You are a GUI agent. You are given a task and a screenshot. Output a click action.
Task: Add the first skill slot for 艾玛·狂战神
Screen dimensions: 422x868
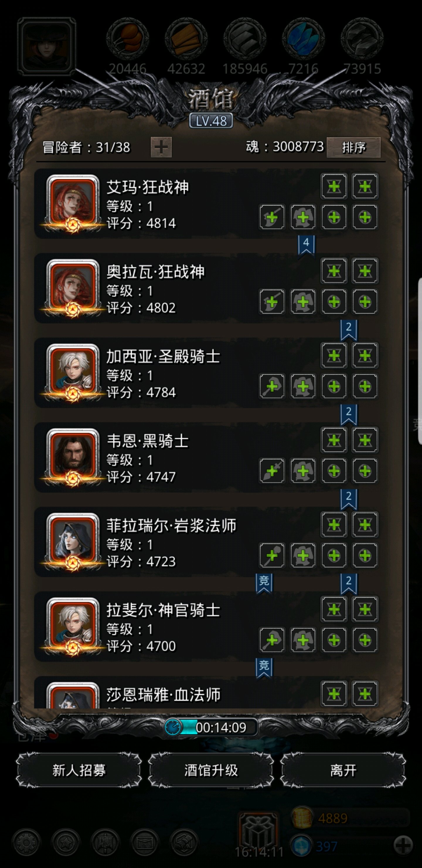(x=334, y=186)
